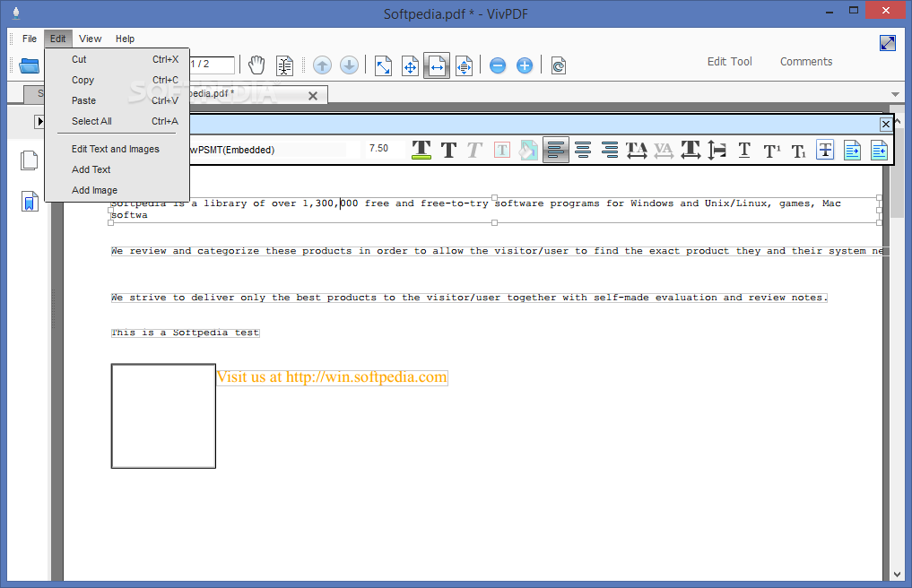This screenshot has height=588, width=912.
Task: Apply bold with the plain T icon
Action: tap(448, 150)
